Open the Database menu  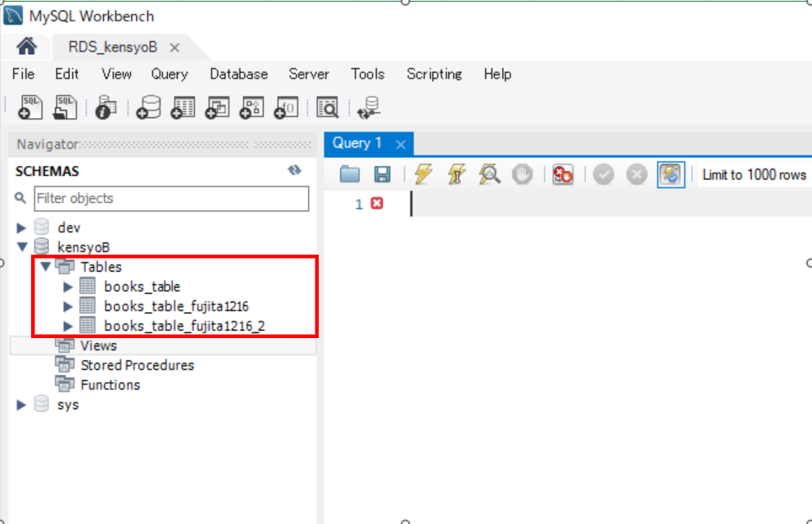pos(238,74)
